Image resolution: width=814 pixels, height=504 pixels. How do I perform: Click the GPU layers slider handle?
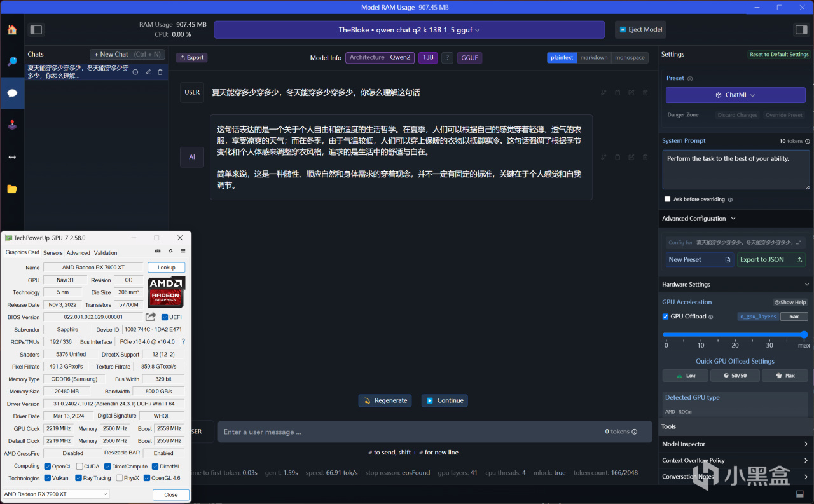coord(804,335)
